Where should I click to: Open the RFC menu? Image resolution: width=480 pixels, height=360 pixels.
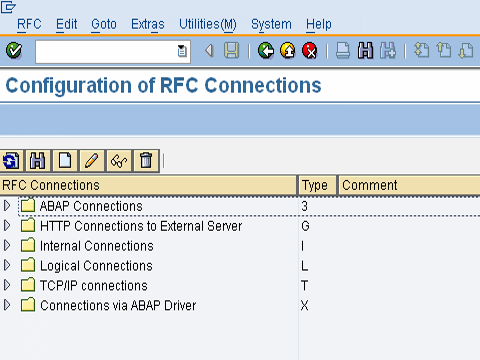point(29,24)
